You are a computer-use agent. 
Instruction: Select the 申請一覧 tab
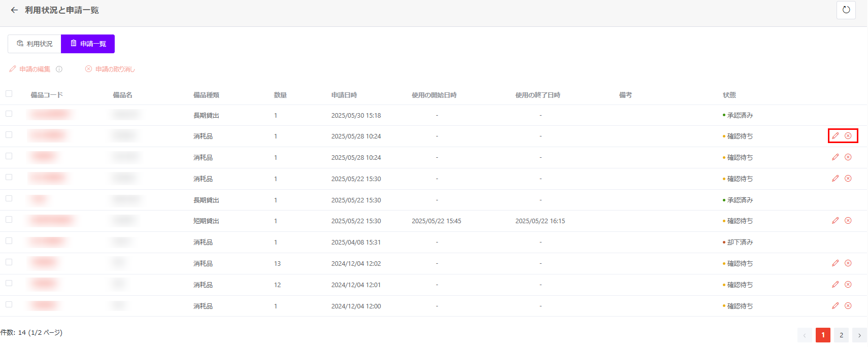click(88, 44)
